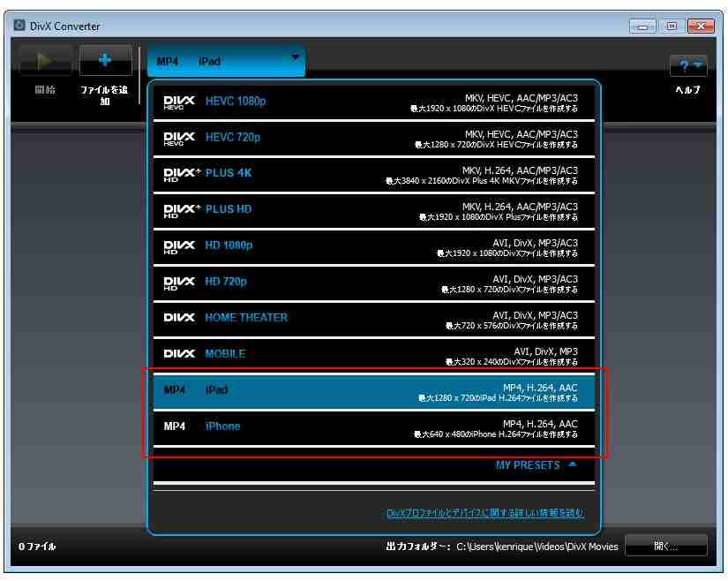Click the DivX HEVC logo in 1080p row

pyautogui.click(x=179, y=102)
